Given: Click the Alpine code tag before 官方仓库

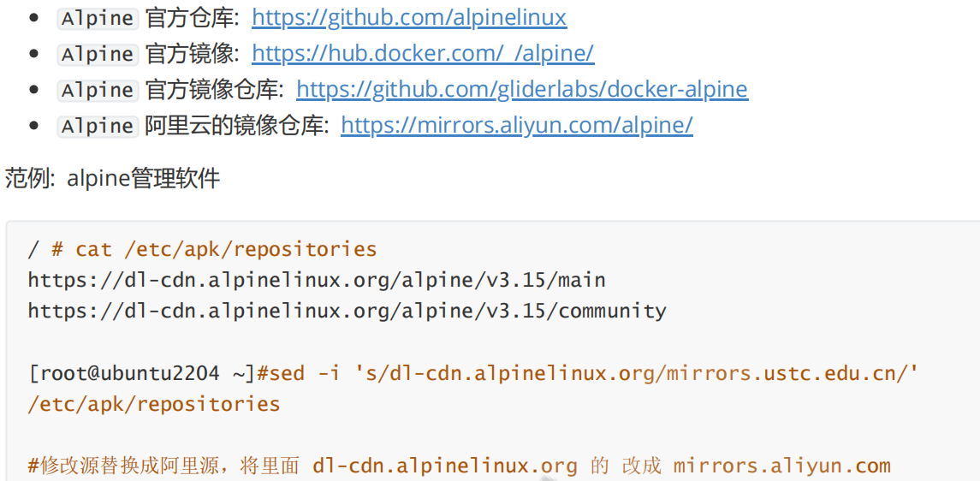Looking at the screenshot, I should point(98,18).
